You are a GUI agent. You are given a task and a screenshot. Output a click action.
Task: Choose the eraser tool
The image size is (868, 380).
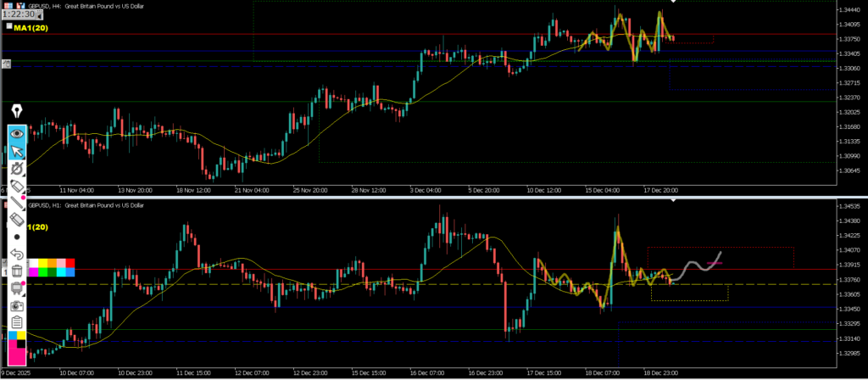coord(17,219)
